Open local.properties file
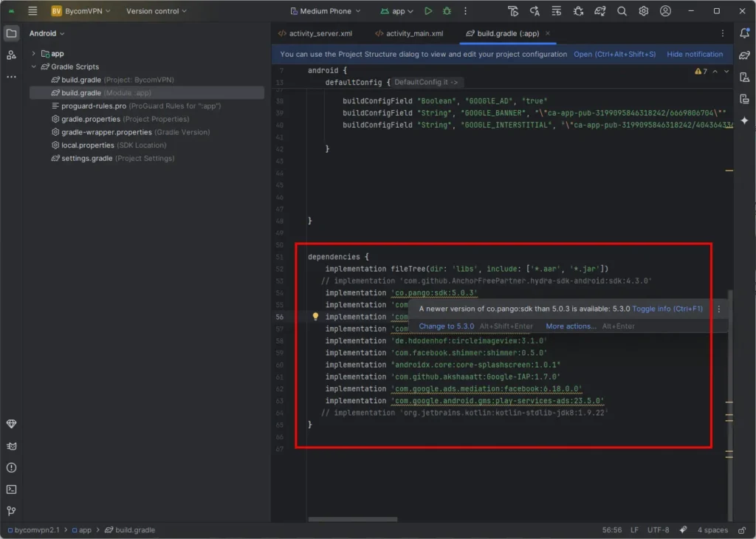This screenshot has width=756, height=539. (109, 145)
